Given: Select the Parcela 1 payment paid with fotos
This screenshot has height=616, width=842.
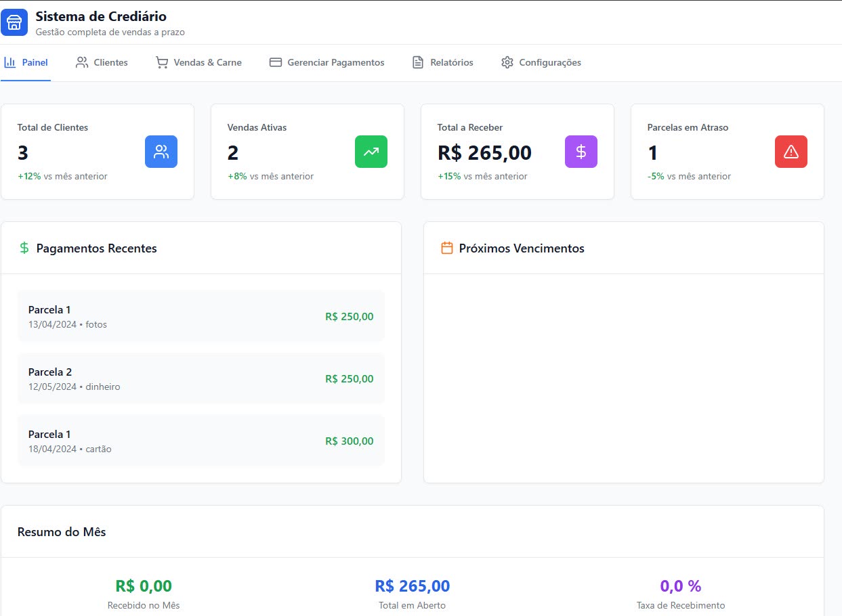Looking at the screenshot, I should pyautogui.click(x=201, y=316).
